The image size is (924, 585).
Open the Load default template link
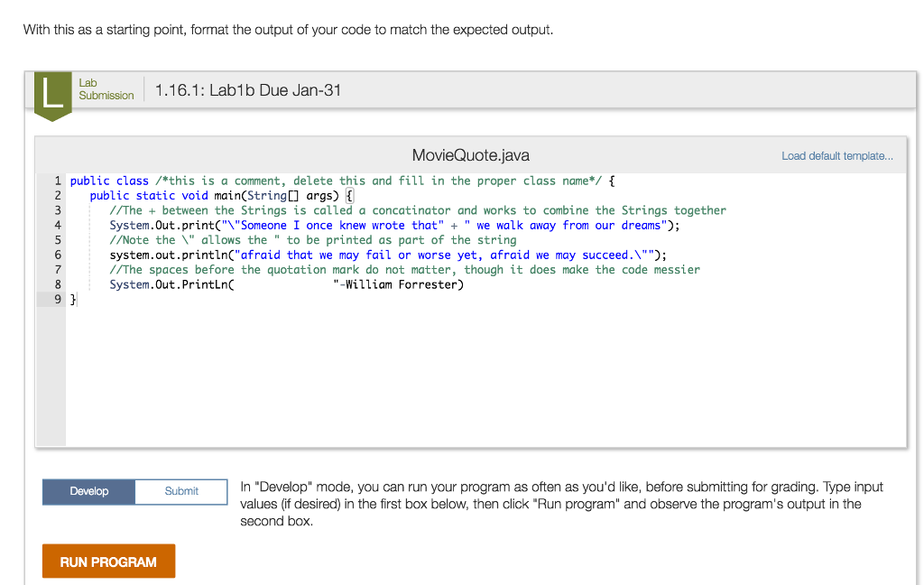836,155
